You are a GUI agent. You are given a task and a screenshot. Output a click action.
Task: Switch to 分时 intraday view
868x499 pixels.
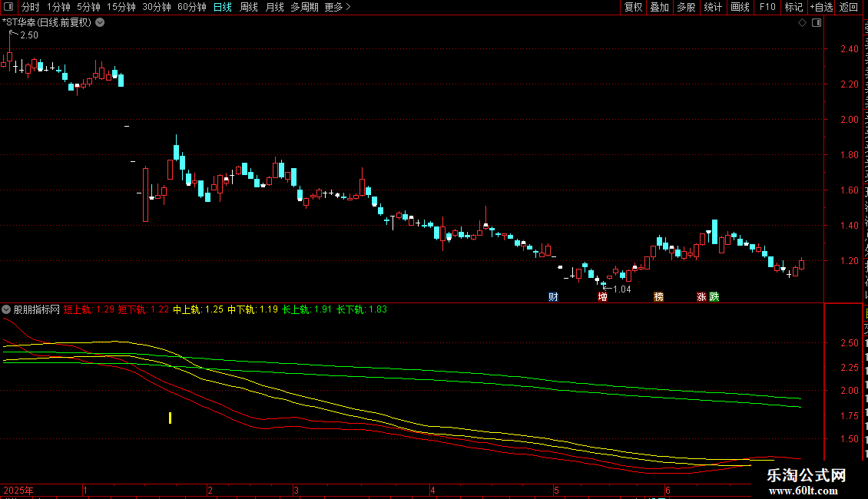pyautogui.click(x=31, y=7)
